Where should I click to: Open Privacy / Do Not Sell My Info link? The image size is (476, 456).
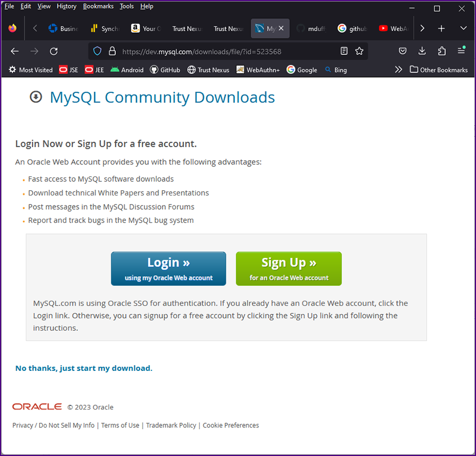coord(53,425)
